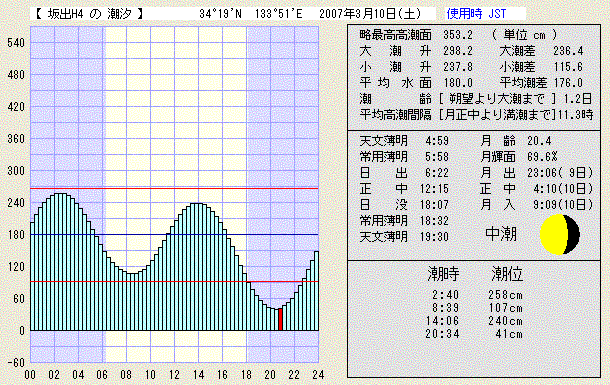Click the 天文薄明 time 4:59
This screenshot has height=385, width=610.
[437, 141]
